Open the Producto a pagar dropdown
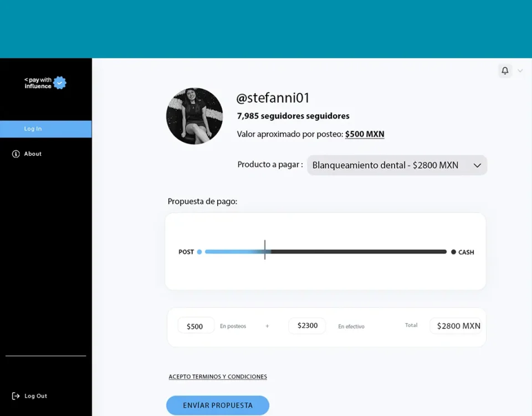The image size is (532, 416). click(396, 165)
